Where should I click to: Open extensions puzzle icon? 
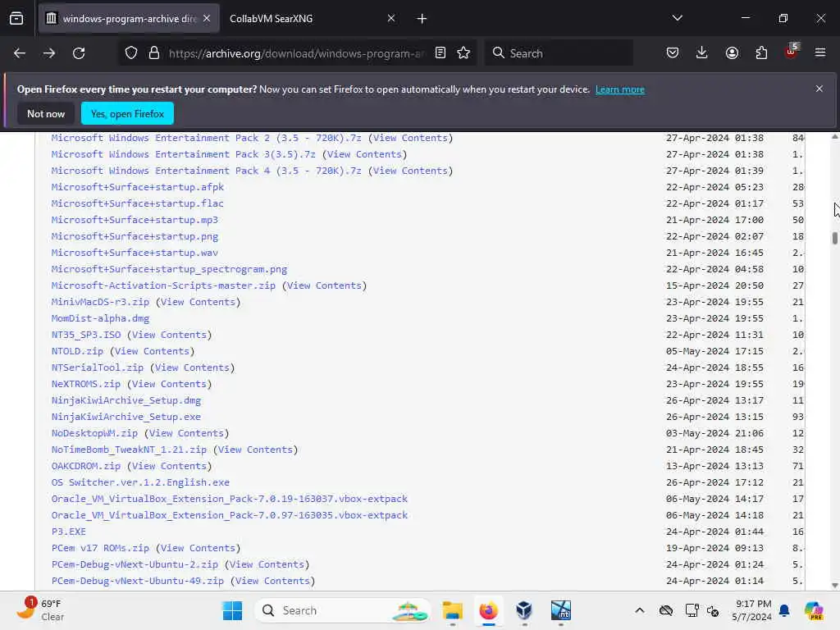point(761,53)
